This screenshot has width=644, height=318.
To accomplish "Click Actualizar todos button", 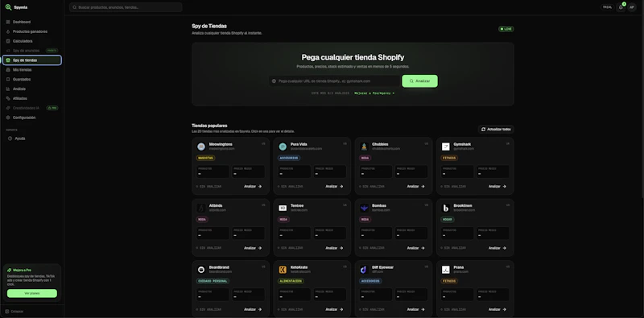I will 496,129.
